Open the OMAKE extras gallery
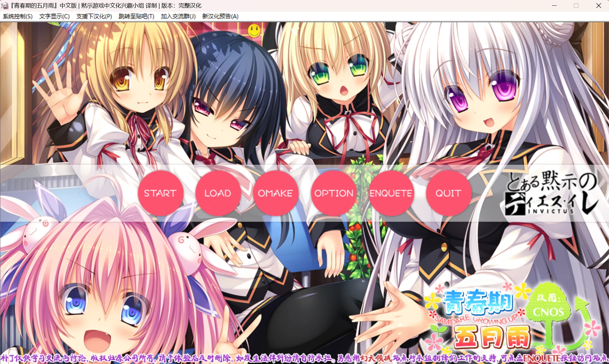 pyautogui.click(x=275, y=193)
